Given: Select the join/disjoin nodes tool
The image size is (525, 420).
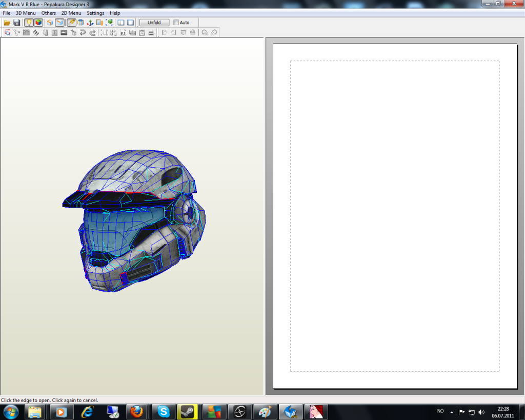Looking at the screenshot, I should coord(17,32).
